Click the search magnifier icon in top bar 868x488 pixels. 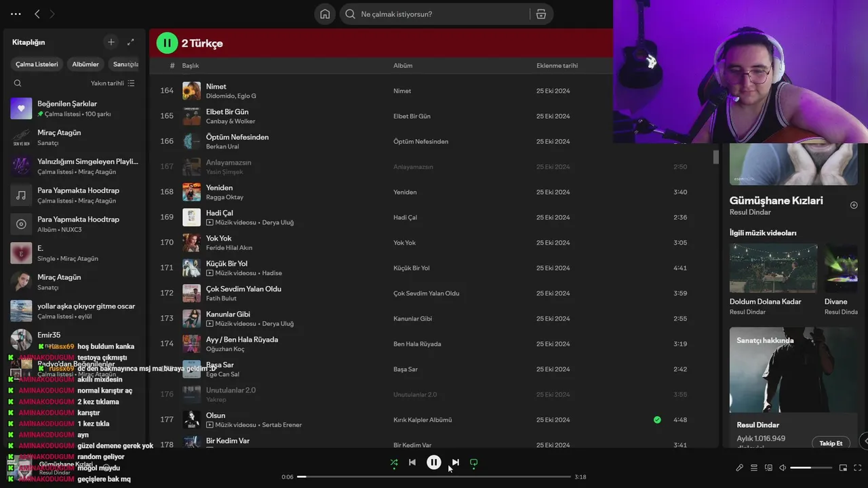point(350,14)
